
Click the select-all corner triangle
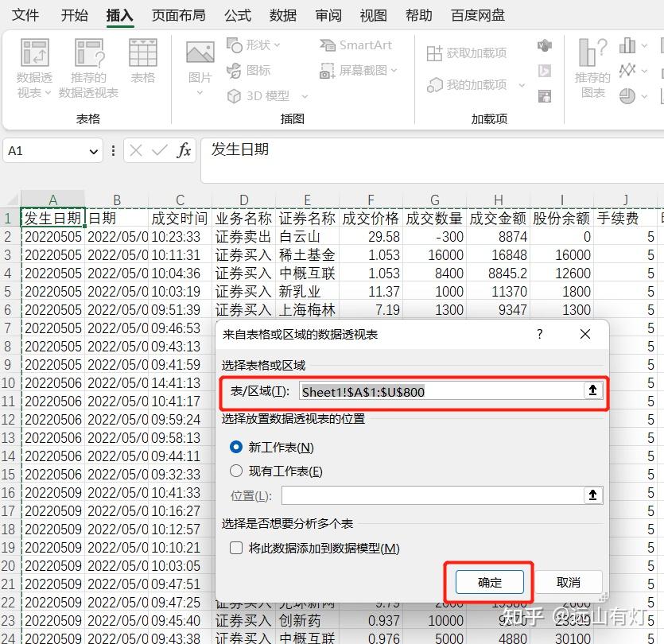[x=12, y=200]
